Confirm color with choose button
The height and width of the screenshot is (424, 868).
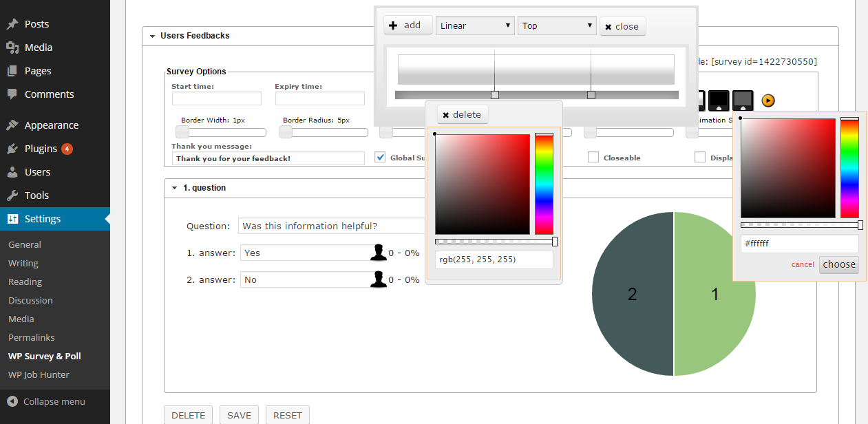click(x=839, y=264)
